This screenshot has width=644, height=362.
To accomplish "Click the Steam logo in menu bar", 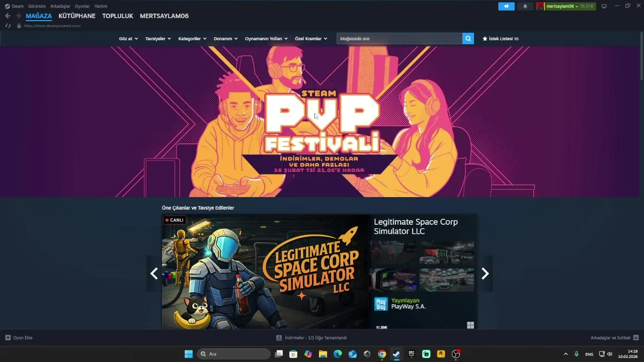I will click(x=7, y=6).
